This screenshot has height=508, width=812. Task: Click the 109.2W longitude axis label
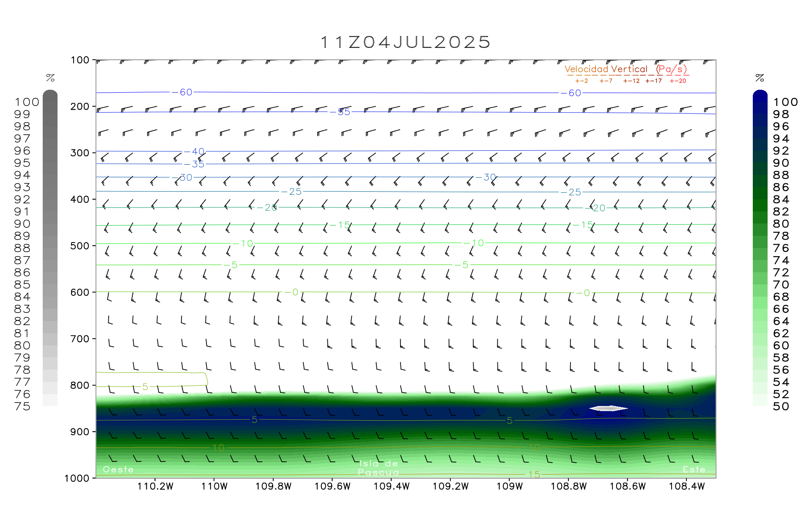(x=450, y=486)
